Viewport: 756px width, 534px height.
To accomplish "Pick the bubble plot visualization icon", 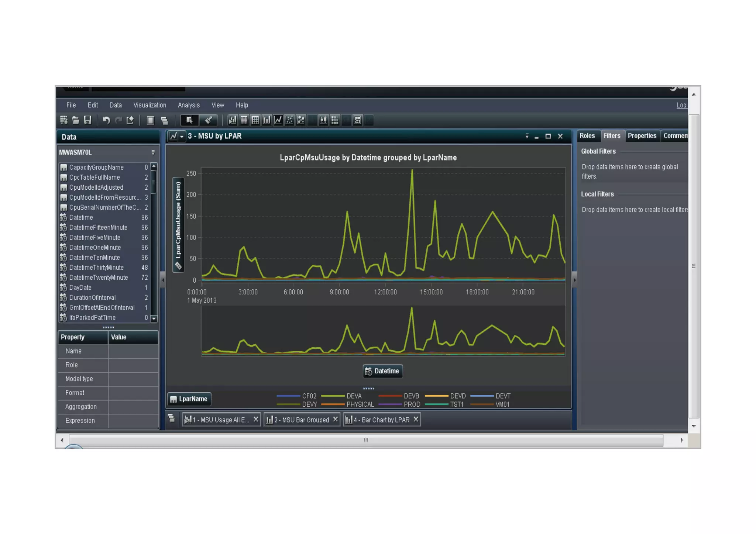I will tap(301, 120).
